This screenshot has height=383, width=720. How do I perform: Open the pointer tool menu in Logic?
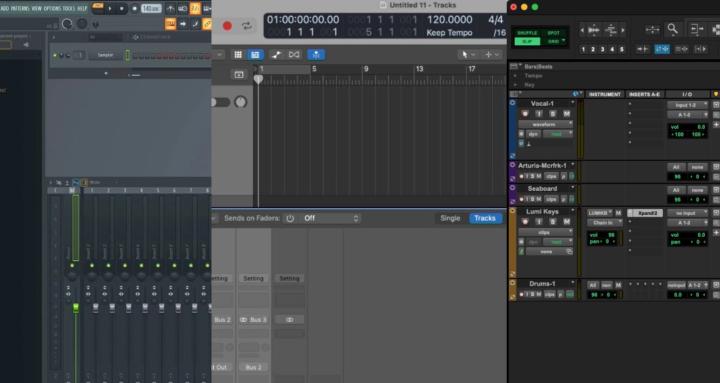[x=467, y=55]
